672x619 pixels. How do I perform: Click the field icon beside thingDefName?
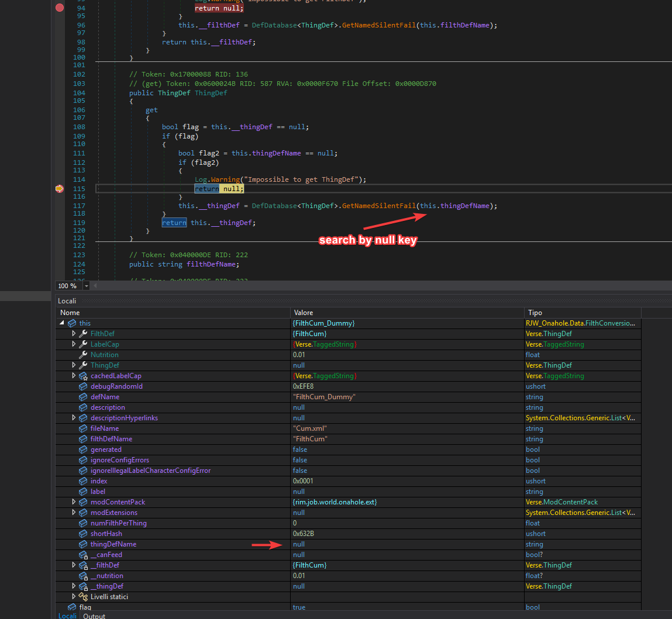coord(82,544)
